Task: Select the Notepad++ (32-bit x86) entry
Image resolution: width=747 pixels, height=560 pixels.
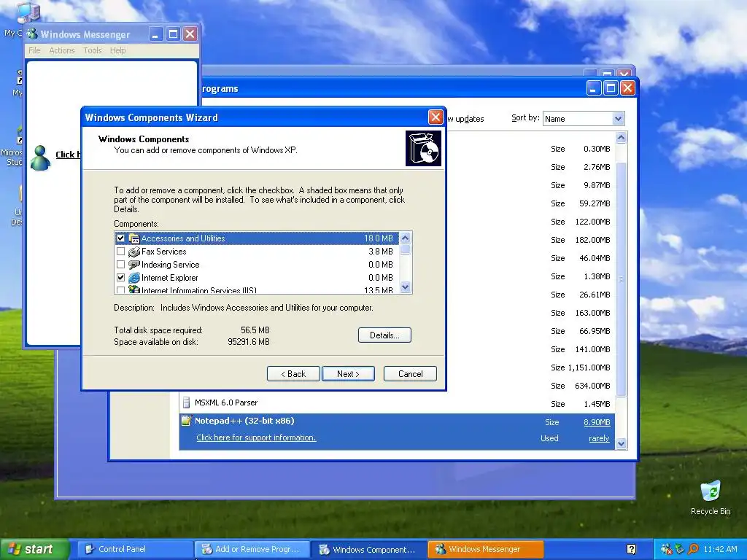Action: 397,432
